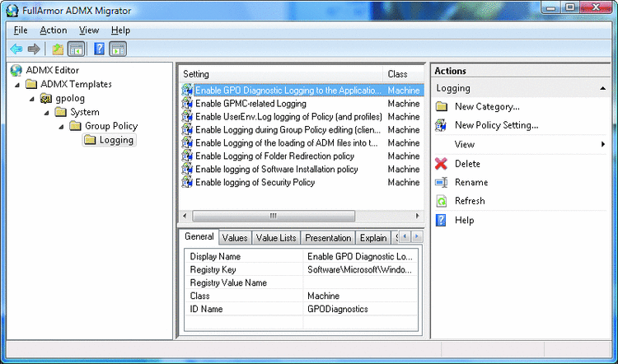This screenshot has width=618, height=364.
Task: Collapse the System tree node
Action: click(47, 113)
